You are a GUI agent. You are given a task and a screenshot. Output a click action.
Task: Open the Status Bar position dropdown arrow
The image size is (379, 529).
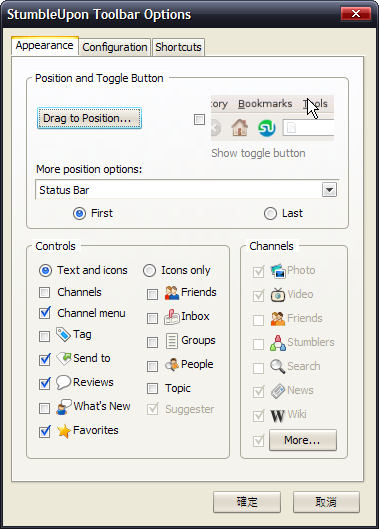(x=329, y=190)
